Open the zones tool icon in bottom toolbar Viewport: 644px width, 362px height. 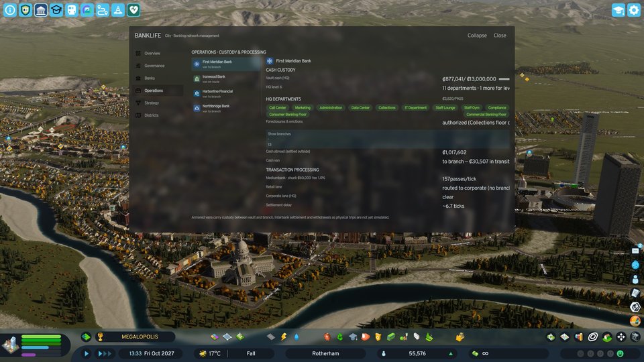(215, 337)
